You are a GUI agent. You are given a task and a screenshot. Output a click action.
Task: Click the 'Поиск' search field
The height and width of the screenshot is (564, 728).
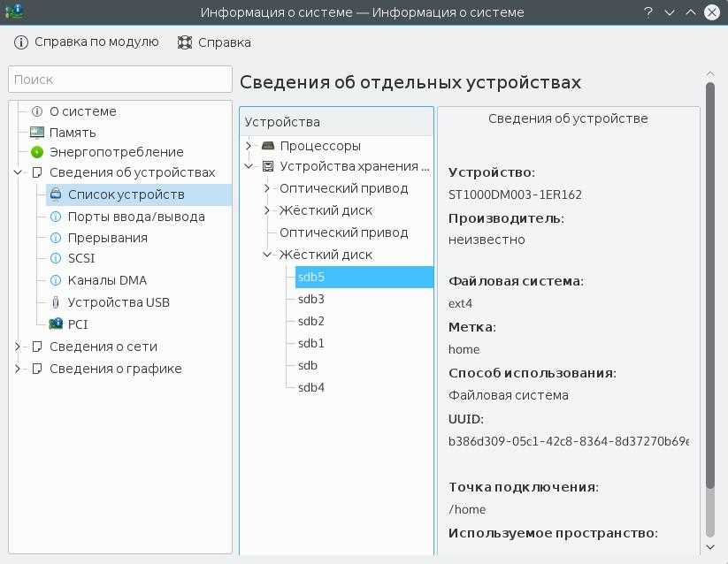coord(119,80)
